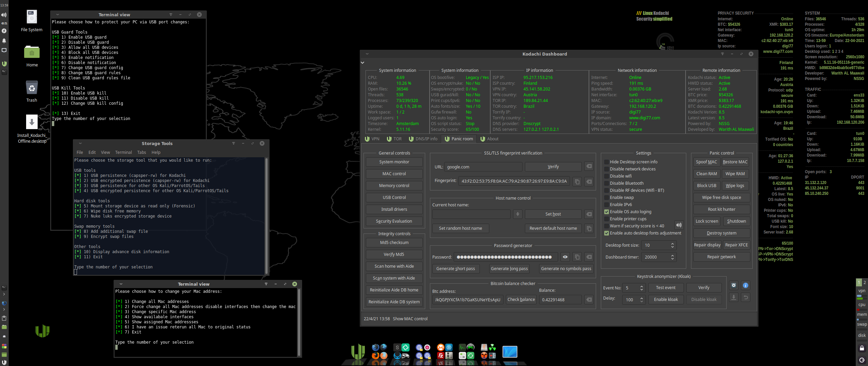The height and width of the screenshot is (366, 868).
Task: Open the blue Kloak info icon
Action: [746, 285]
